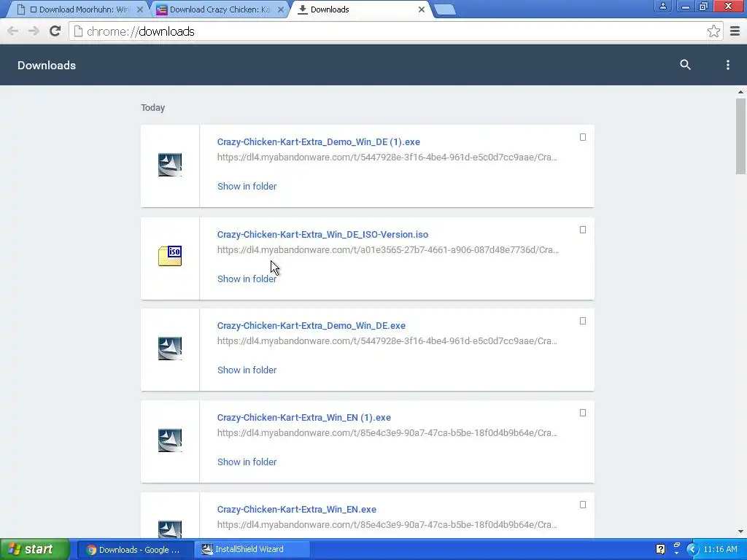
Task: Open Chrome's hamburger menu
Action: (x=735, y=31)
